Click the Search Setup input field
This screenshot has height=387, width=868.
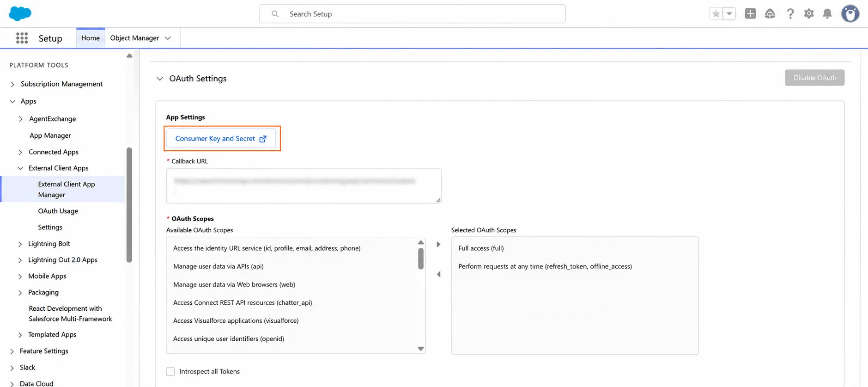(412, 14)
